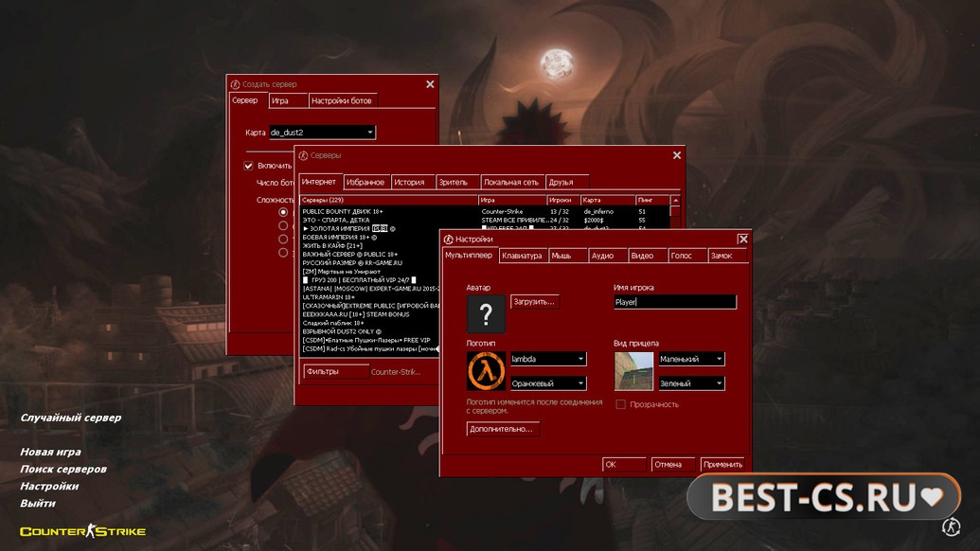980x551 pixels.
Task: Switch to the Мышь tab
Action: pos(567,256)
